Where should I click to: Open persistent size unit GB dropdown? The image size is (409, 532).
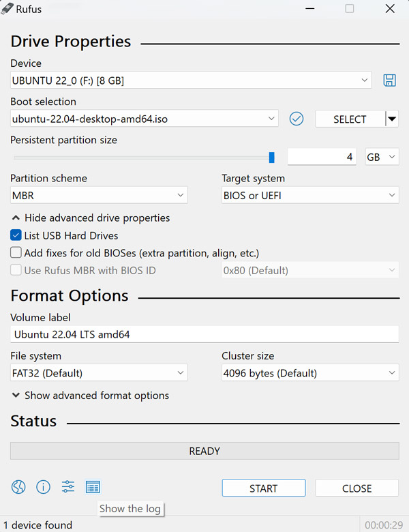(x=382, y=157)
